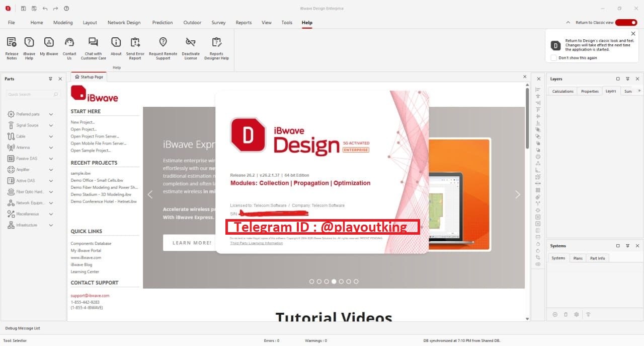
Task: Expand the Cable category chevron
Action: click(x=51, y=136)
